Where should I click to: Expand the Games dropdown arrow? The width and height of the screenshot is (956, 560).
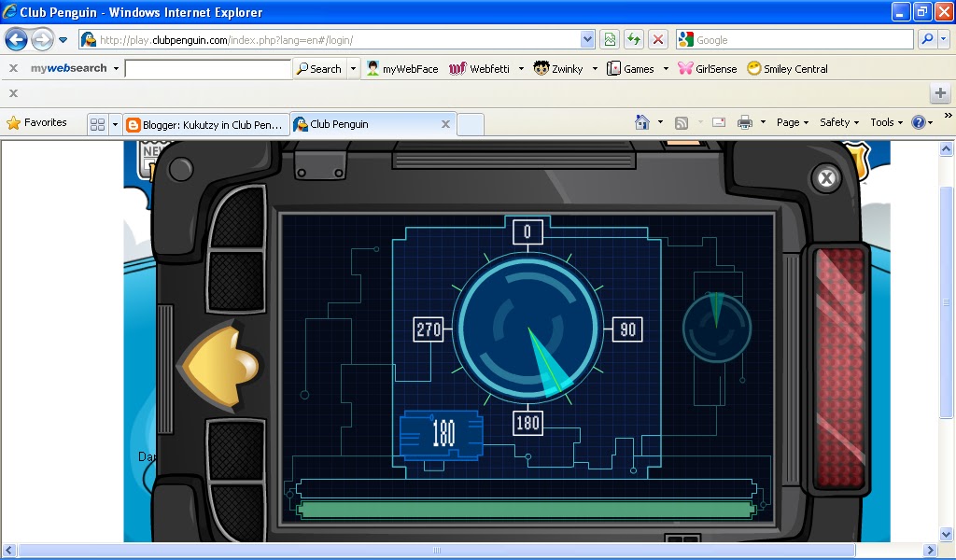(666, 69)
